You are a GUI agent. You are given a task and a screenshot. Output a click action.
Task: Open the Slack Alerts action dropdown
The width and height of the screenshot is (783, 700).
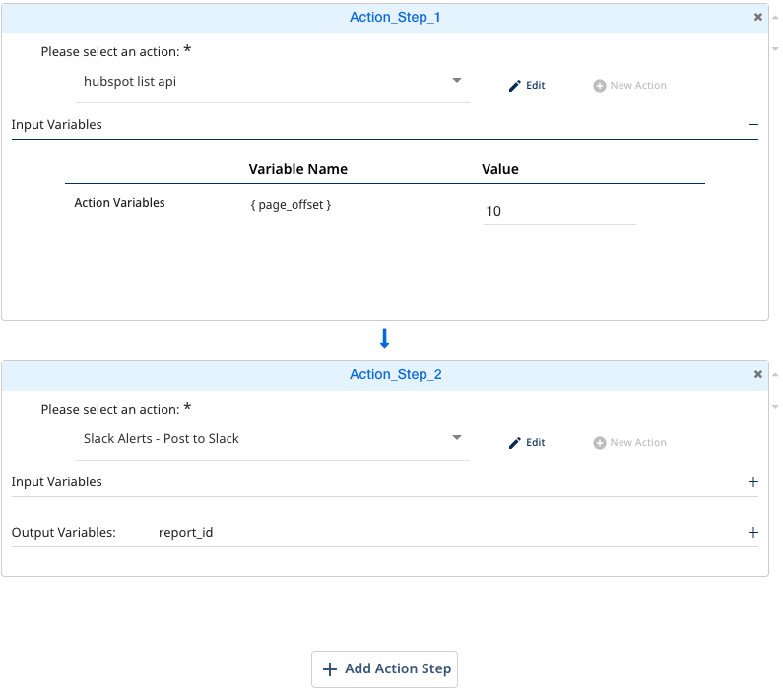(x=457, y=438)
